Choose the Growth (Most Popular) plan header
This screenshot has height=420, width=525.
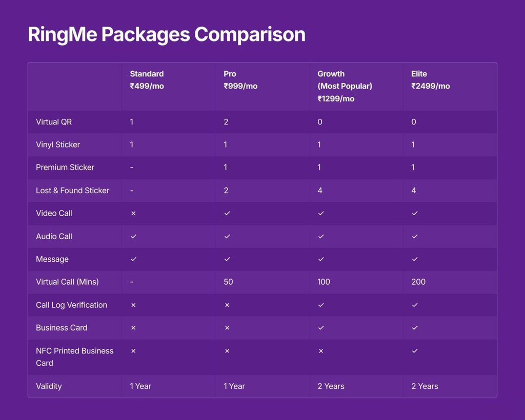(345, 86)
